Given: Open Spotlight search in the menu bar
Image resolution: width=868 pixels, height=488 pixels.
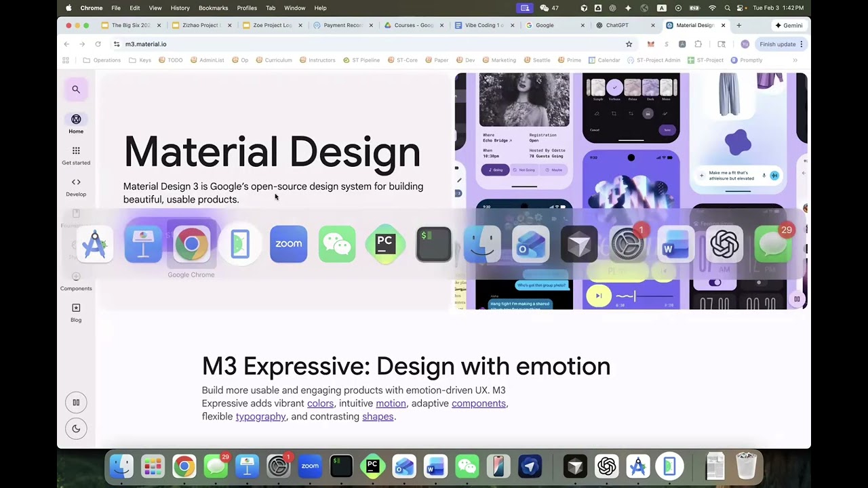Looking at the screenshot, I should tap(727, 8).
